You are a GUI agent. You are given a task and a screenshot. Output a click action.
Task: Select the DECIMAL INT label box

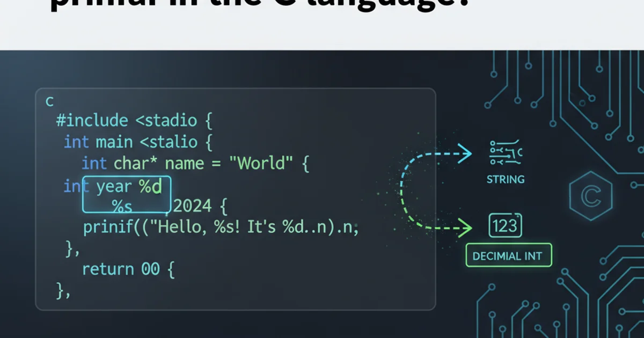pyautogui.click(x=508, y=256)
